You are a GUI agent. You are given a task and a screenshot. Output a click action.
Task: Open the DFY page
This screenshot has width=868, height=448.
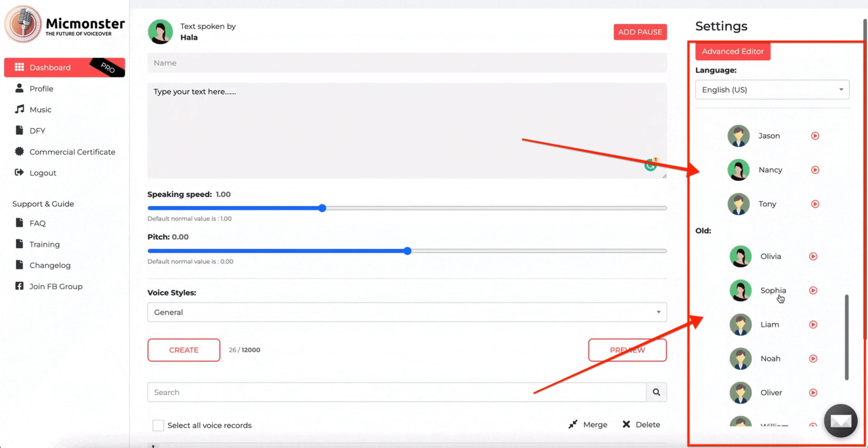pyautogui.click(x=37, y=131)
